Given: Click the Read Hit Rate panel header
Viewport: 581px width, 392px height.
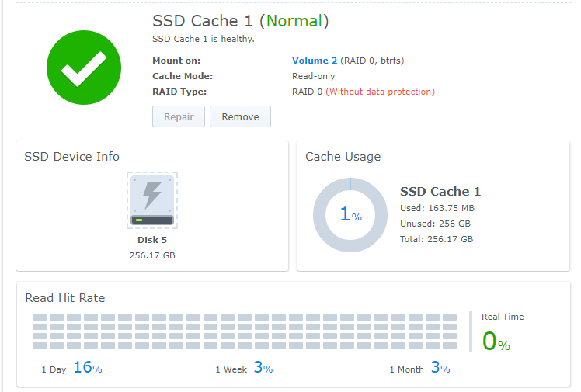Looking at the screenshot, I should [65, 298].
